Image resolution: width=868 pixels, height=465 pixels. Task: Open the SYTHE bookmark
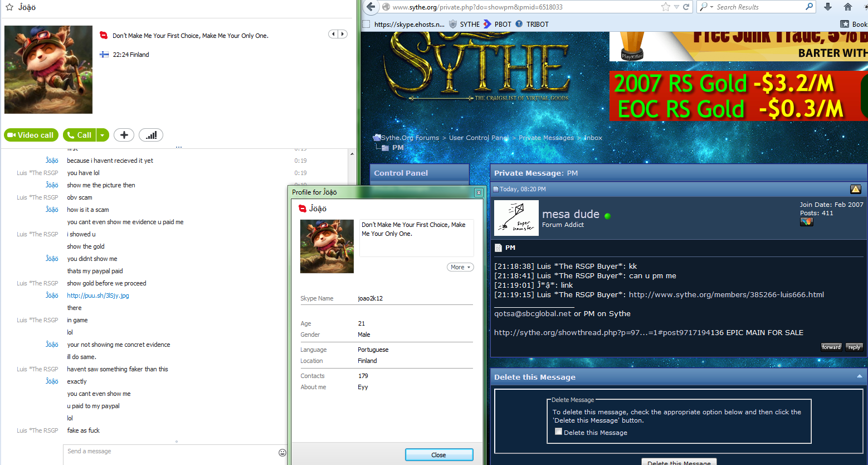pos(465,24)
